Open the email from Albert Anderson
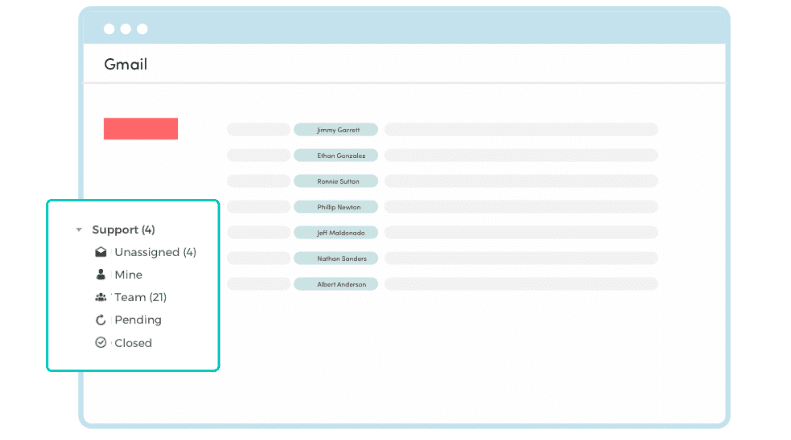 coord(336,284)
